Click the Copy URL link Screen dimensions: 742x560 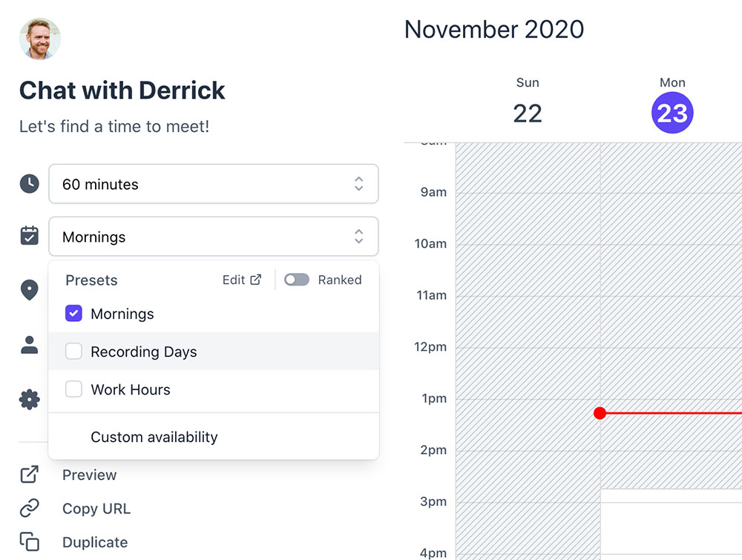96,509
